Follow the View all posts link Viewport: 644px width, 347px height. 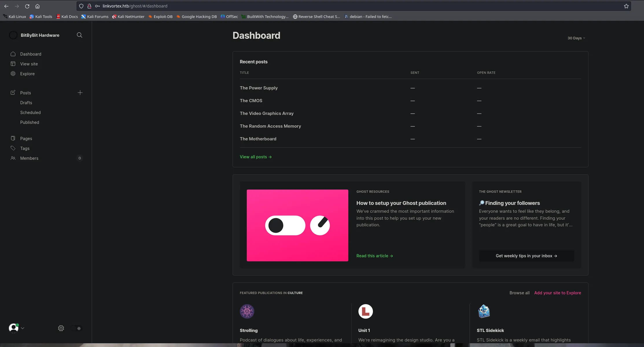255,157
